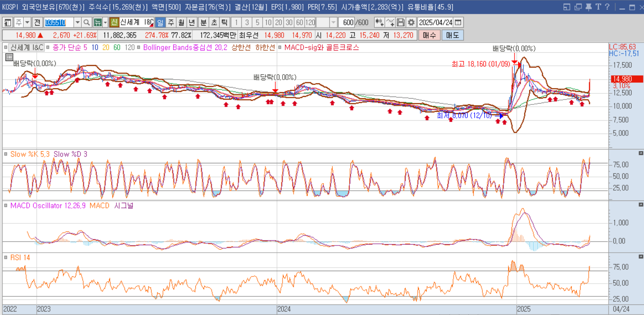Screen dimensions: 644x315
Task: Choose the 3 interval button
Action: [x=247, y=23]
